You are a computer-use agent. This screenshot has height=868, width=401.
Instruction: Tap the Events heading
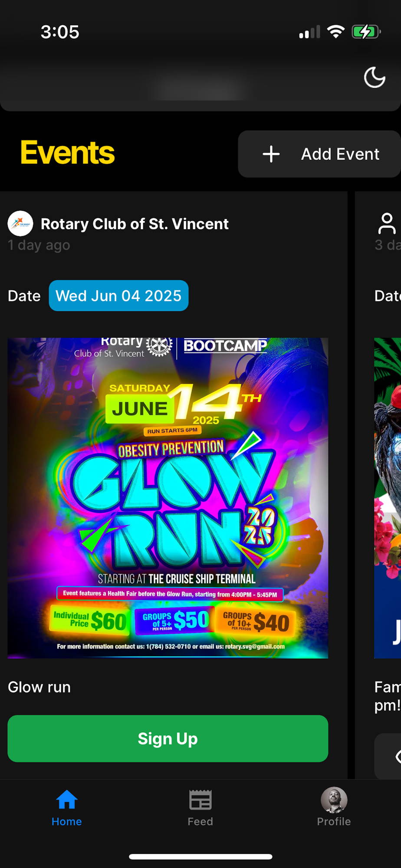68,153
